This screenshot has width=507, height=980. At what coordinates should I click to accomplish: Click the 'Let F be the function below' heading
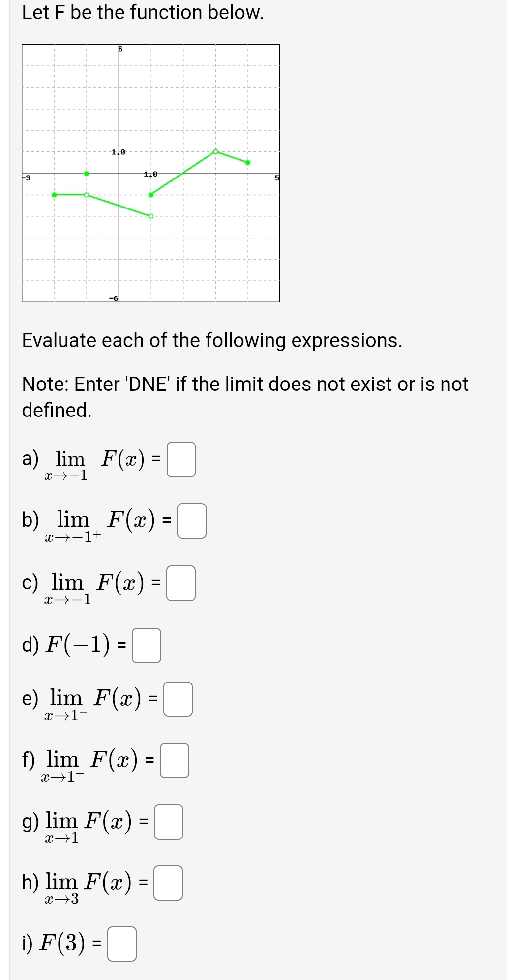pyautogui.click(x=142, y=12)
